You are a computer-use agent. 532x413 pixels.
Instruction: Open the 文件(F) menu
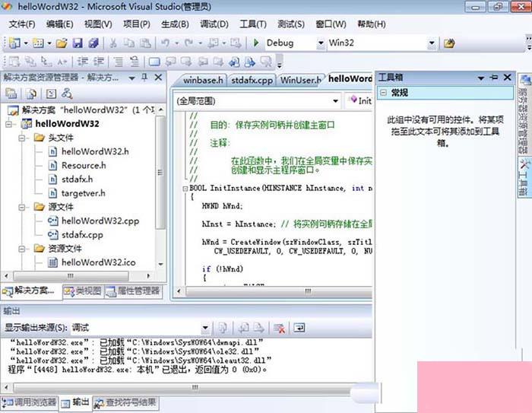(22, 24)
